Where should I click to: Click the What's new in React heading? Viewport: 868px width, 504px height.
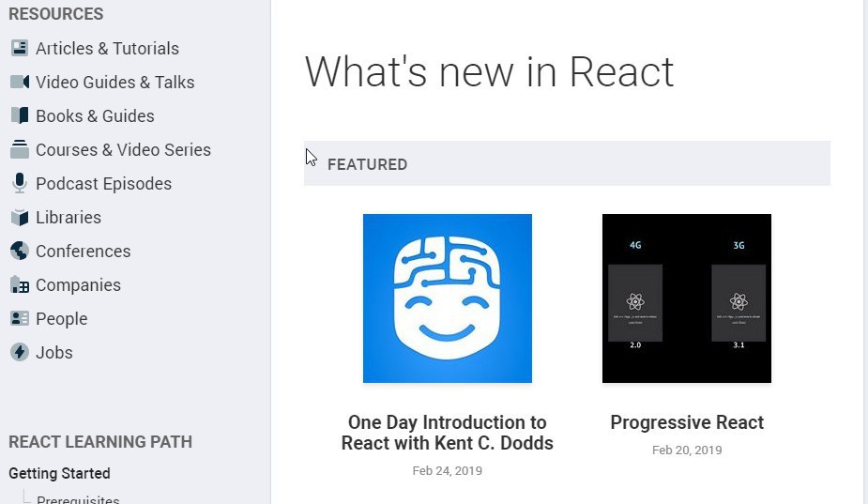489,71
